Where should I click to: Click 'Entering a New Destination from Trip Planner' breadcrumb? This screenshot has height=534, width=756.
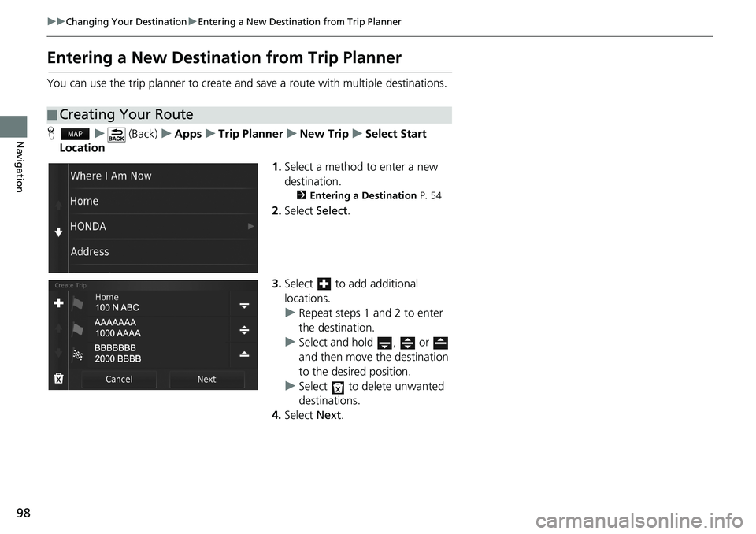point(299,22)
